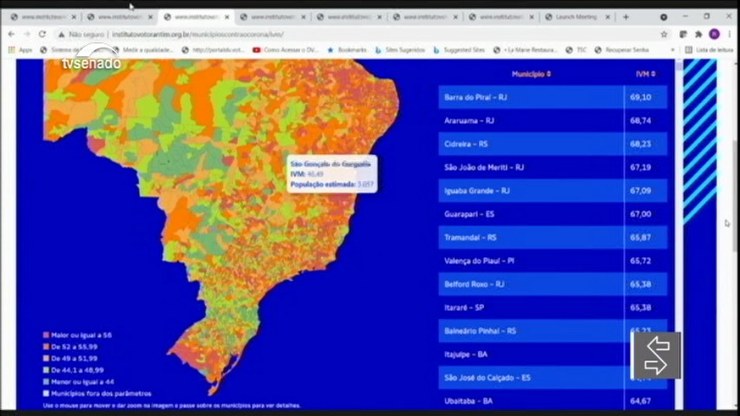Click the table's vertical scrollbar
740x416 pixels.
click(x=677, y=150)
